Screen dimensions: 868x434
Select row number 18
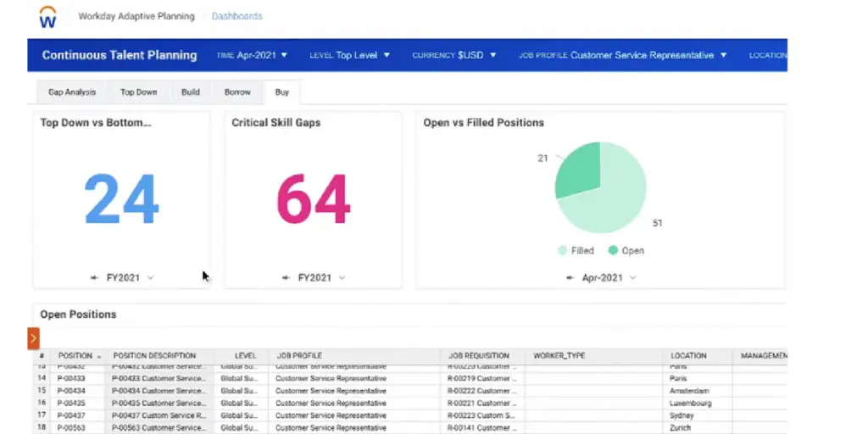click(x=42, y=428)
